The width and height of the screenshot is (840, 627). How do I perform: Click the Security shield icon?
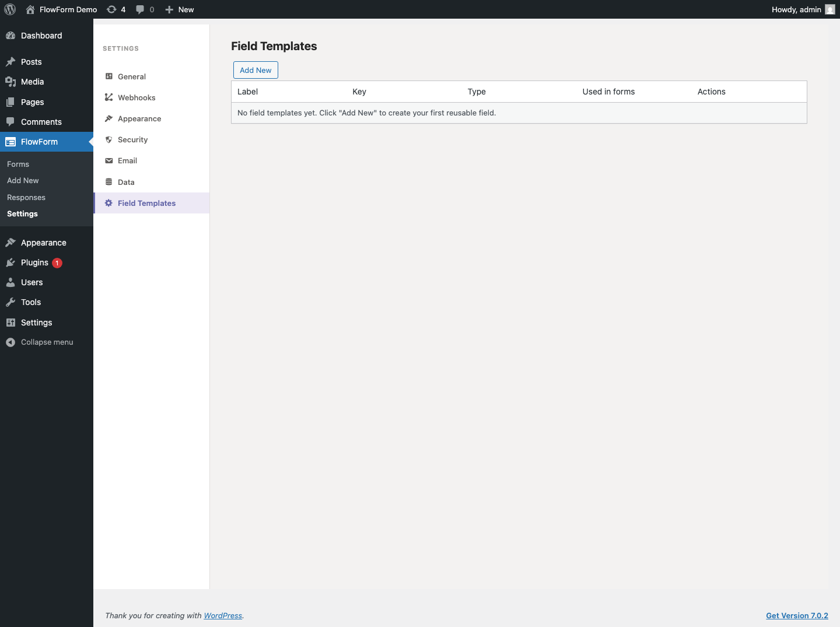click(108, 139)
